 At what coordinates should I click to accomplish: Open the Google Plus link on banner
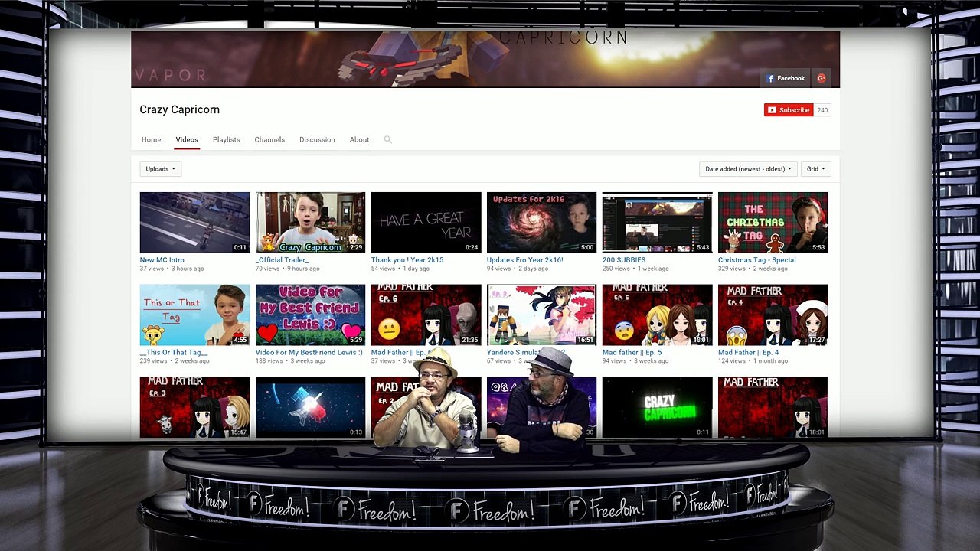pyautogui.click(x=821, y=78)
